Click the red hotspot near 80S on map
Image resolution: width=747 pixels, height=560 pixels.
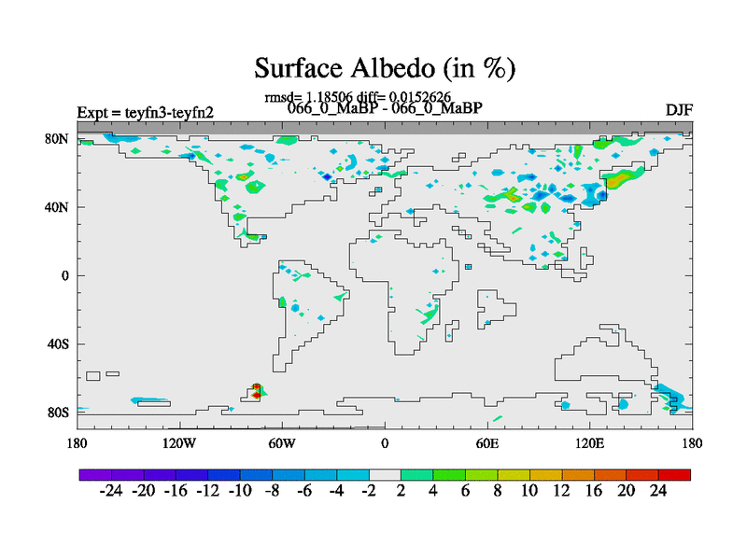(x=257, y=391)
